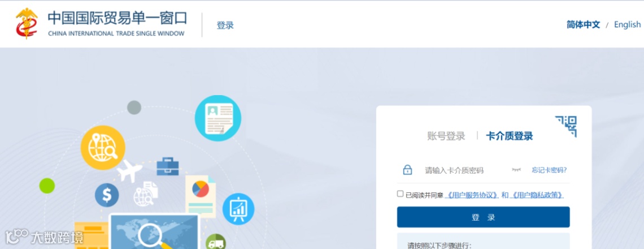
Task: Switch to QR code login icon
Action: tap(566, 126)
